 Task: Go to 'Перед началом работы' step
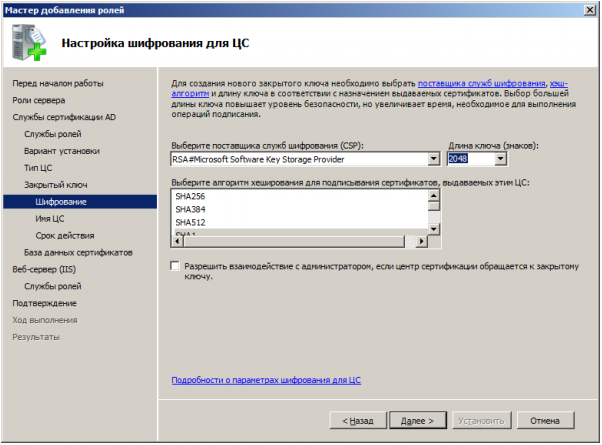pyautogui.click(x=58, y=83)
